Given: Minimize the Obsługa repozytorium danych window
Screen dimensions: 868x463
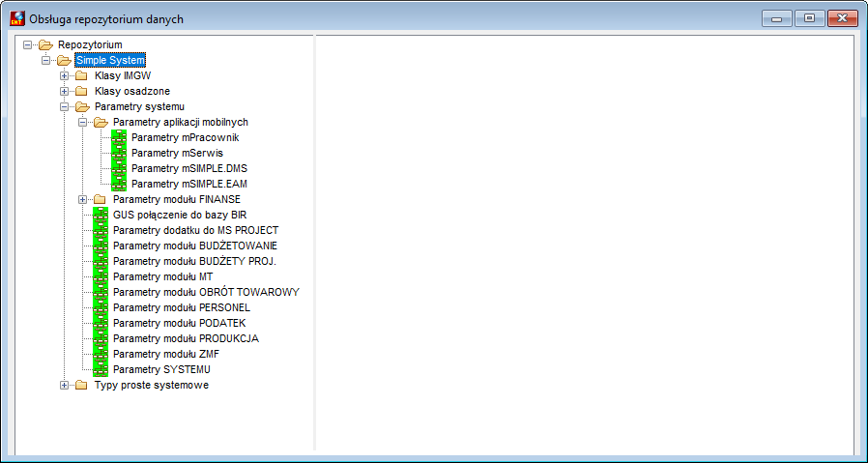Looking at the screenshot, I should pyautogui.click(x=777, y=19).
